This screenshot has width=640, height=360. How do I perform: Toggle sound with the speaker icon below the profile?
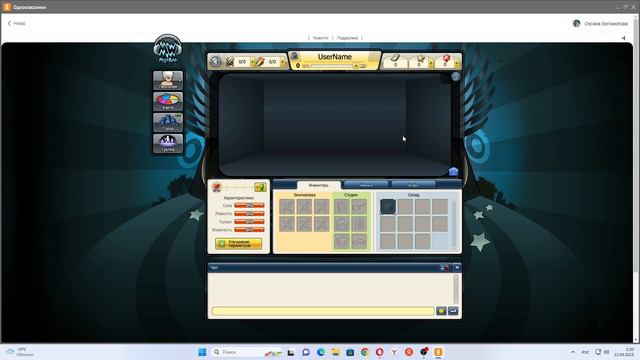click(x=623, y=38)
